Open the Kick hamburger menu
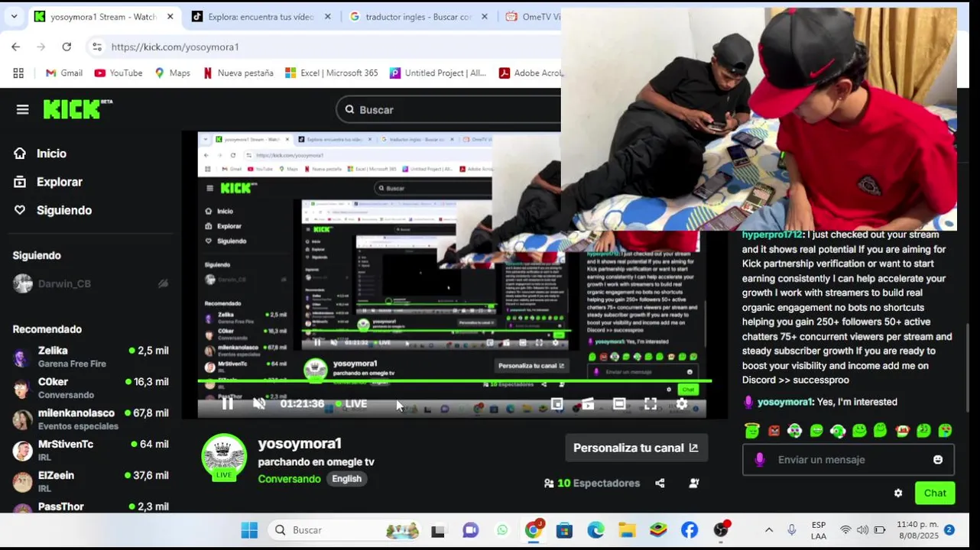The width and height of the screenshot is (980, 550). click(x=22, y=109)
